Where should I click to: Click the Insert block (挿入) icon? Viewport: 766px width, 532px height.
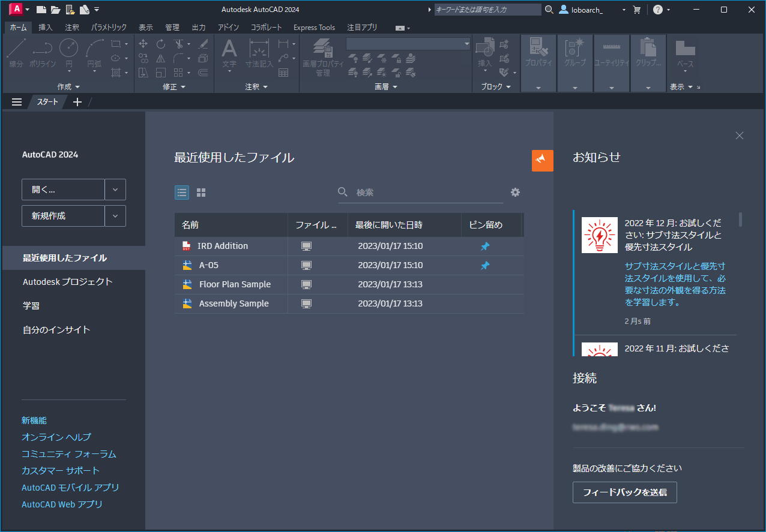click(484, 53)
